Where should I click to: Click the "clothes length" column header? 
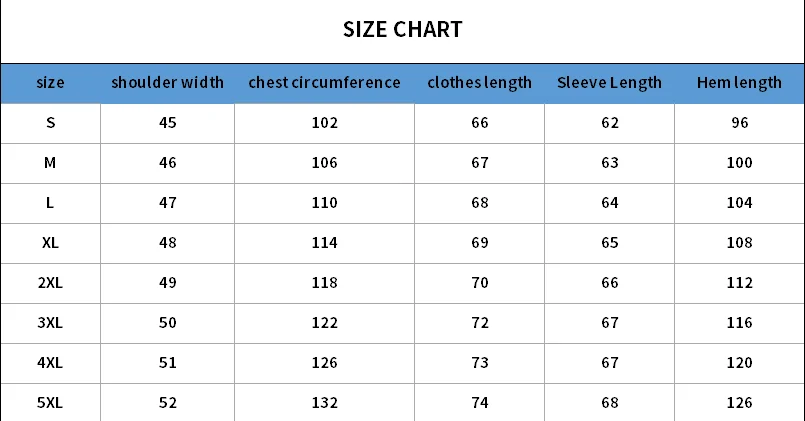[x=479, y=83]
